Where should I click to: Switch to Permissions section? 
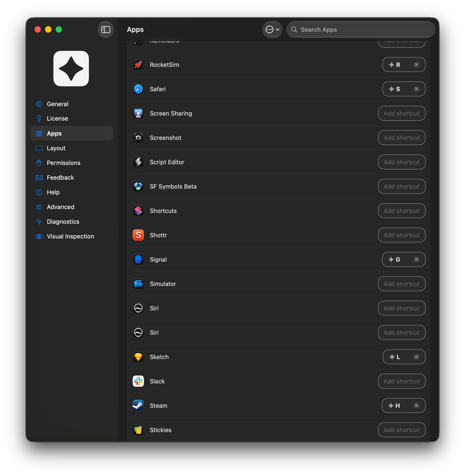[71, 163]
